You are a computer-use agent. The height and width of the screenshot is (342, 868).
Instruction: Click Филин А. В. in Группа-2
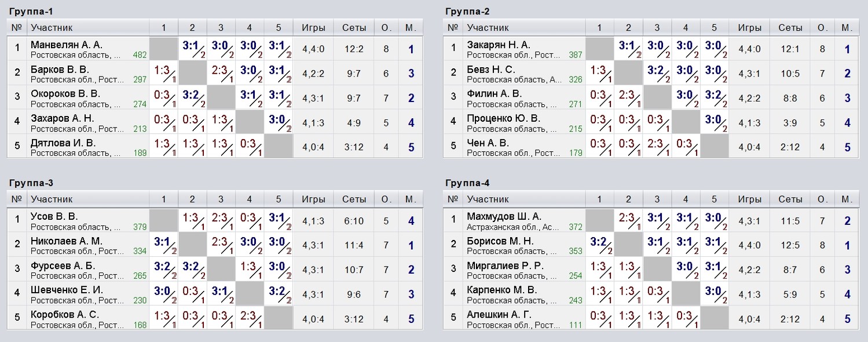pos(495,93)
